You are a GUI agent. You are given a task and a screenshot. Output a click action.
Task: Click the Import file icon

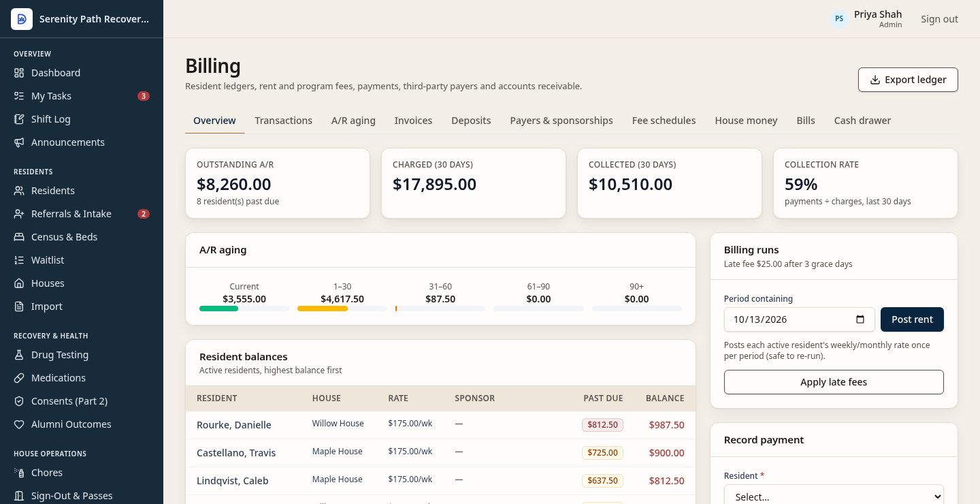(x=19, y=306)
